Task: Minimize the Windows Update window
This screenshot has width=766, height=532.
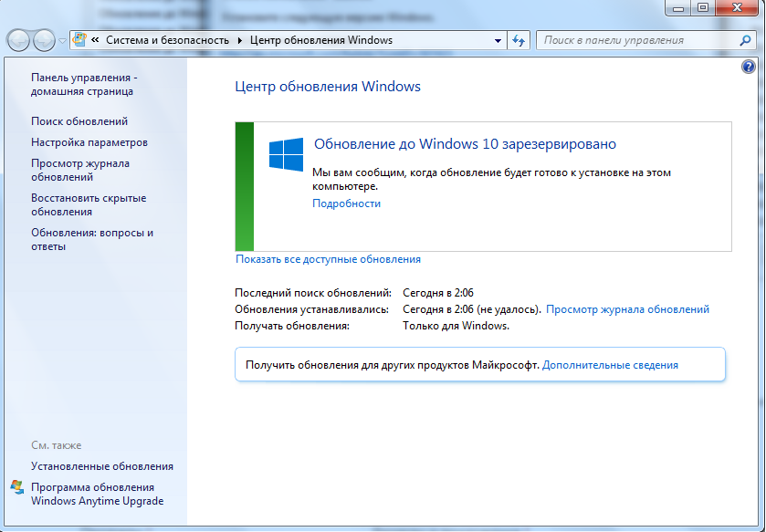Action: tap(678, 8)
